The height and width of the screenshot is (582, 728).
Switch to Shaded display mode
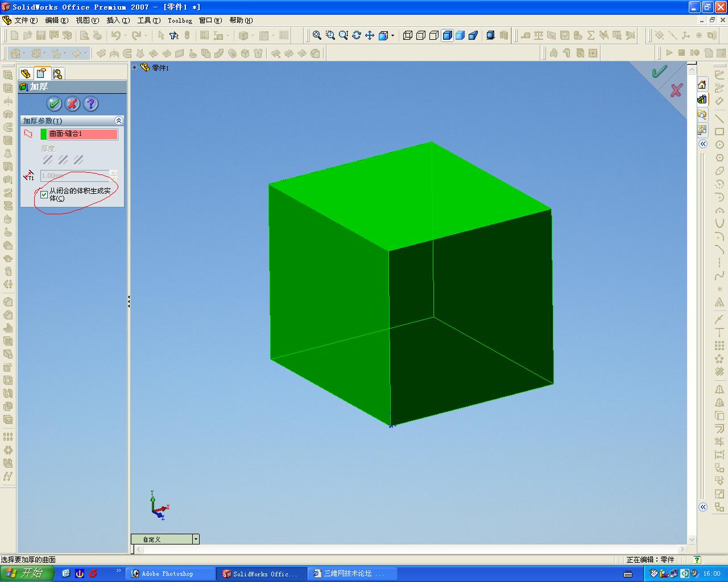click(460, 35)
